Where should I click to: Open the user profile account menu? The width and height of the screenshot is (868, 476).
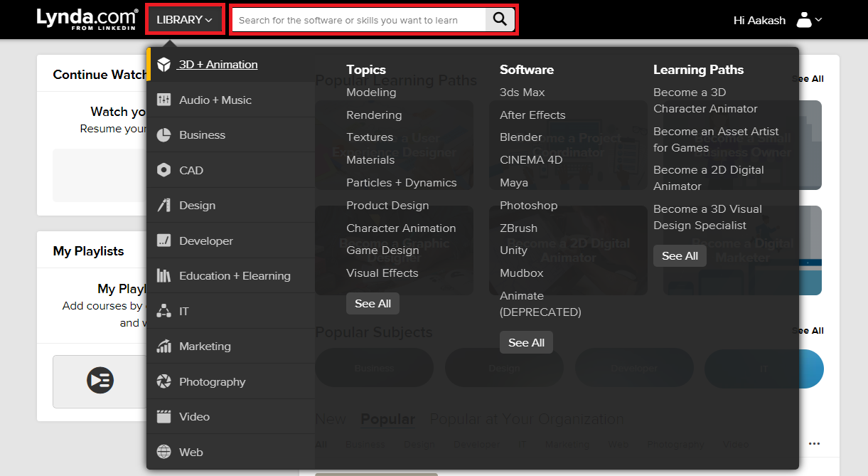click(809, 20)
